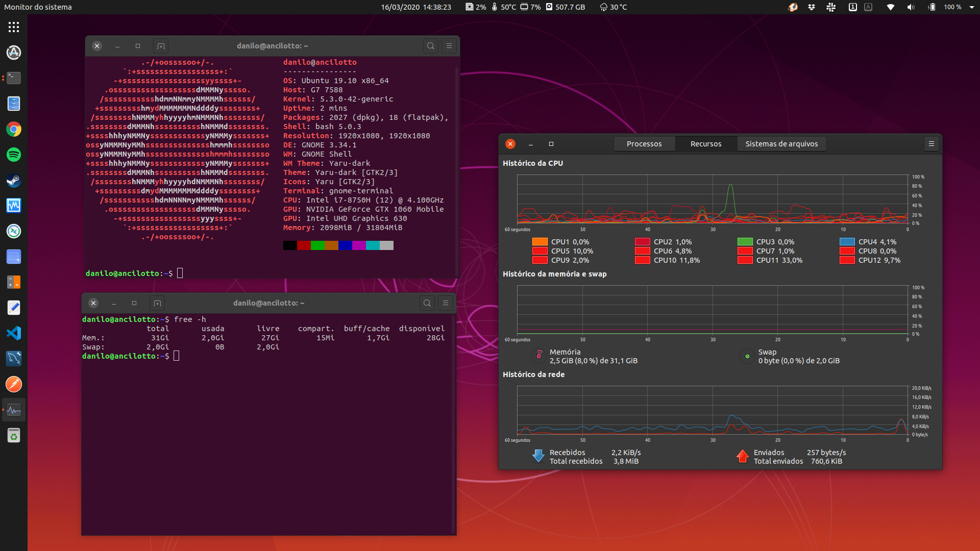Open new tab icon in top terminal
Screen dimensions: 980x551
click(x=161, y=46)
